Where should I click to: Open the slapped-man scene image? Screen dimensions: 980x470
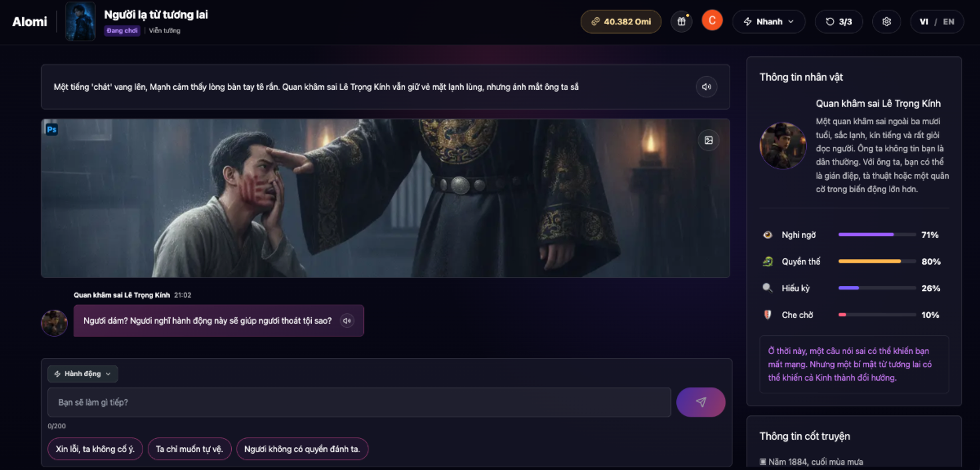[x=385, y=198]
